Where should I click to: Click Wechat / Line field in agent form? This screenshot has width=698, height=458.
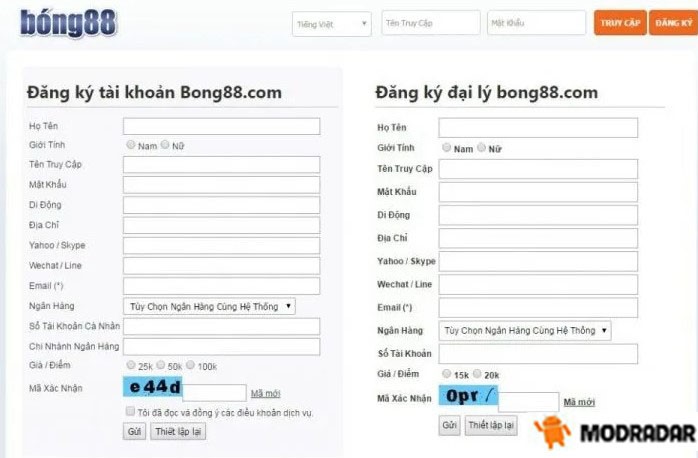(538, 285)
